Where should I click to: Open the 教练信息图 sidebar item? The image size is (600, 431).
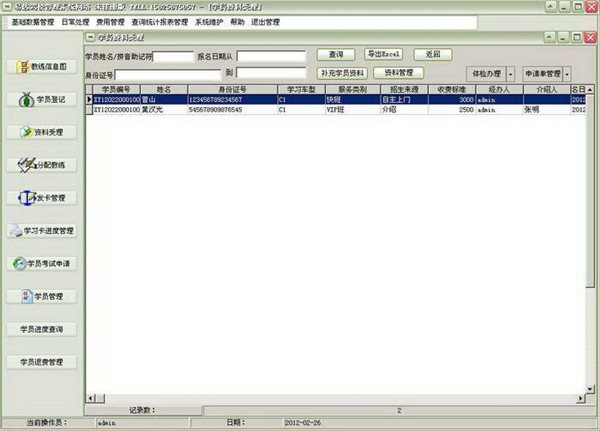point(42,67)
